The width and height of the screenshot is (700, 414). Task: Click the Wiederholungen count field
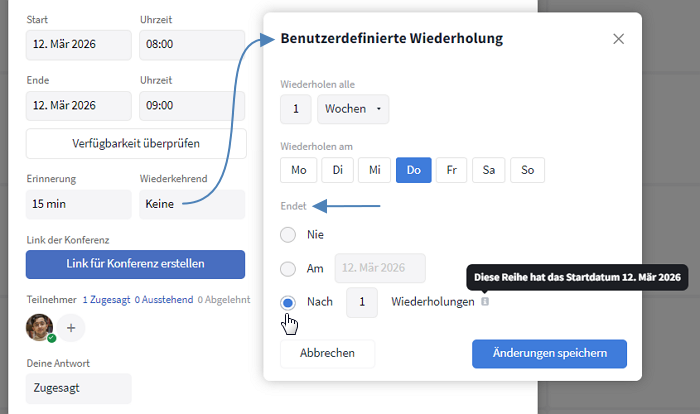(x=362, y=302)
